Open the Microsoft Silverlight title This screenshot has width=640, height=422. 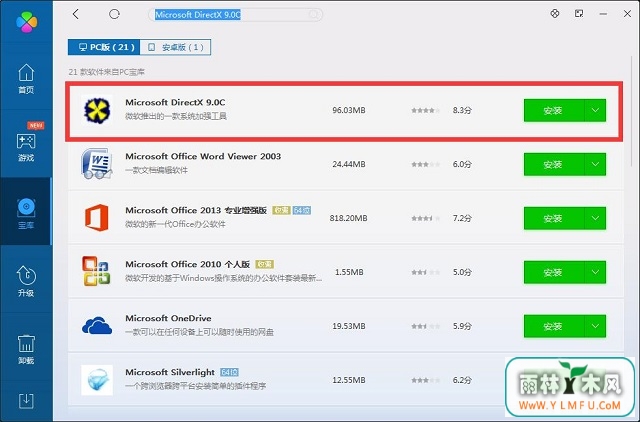(x=170, y=372)
